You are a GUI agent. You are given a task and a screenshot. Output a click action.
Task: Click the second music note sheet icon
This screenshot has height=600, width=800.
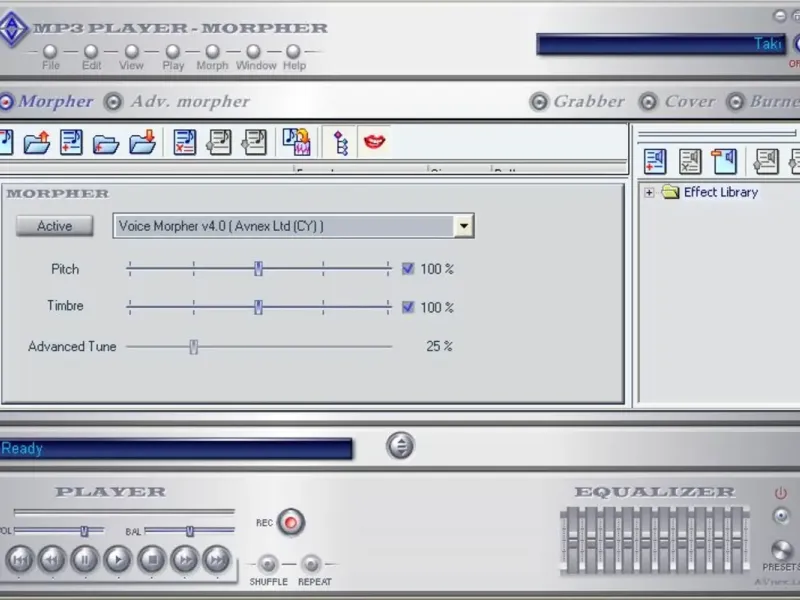pyautogui.click(x=254, y=142)
